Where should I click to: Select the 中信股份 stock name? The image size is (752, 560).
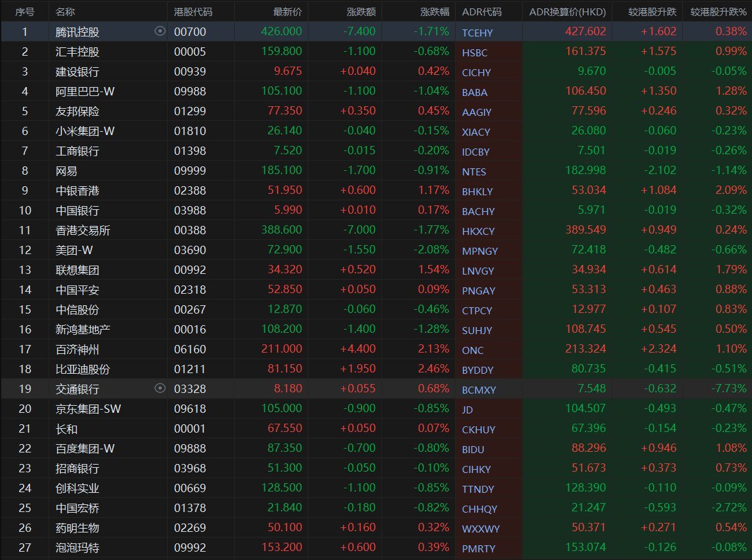click(x=77, y=310)
